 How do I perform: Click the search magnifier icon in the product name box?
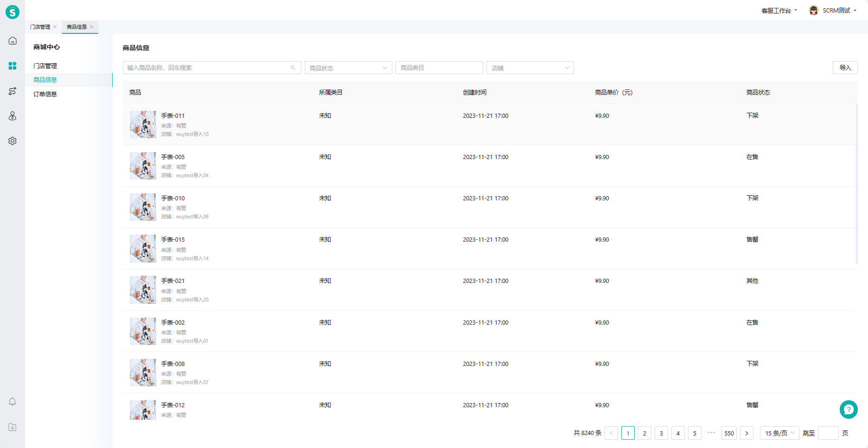[293, 68]
